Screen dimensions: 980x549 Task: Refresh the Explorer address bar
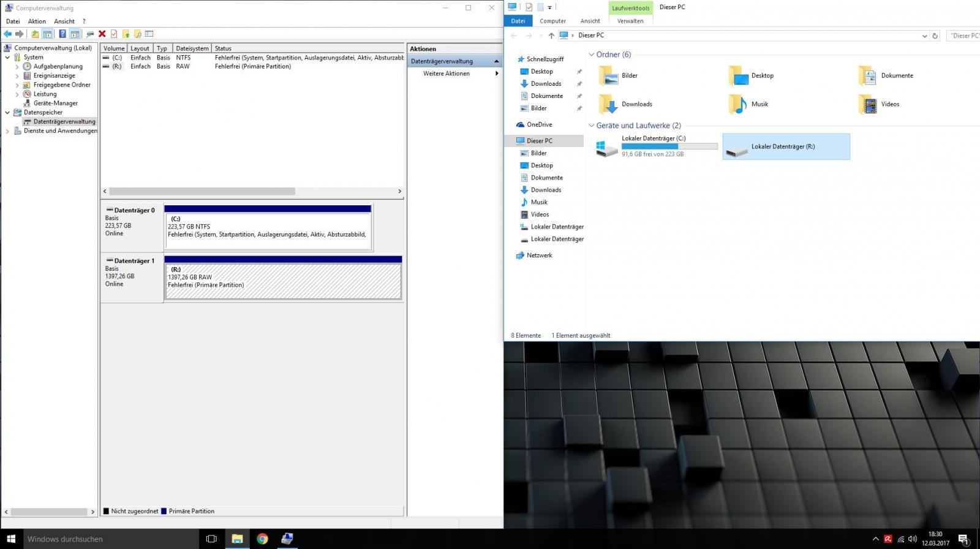pyautogui.click(x=935, y=36)
